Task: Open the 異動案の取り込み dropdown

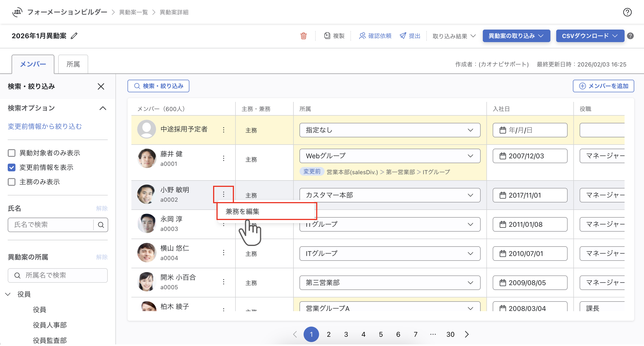Action: click(516, 36)
